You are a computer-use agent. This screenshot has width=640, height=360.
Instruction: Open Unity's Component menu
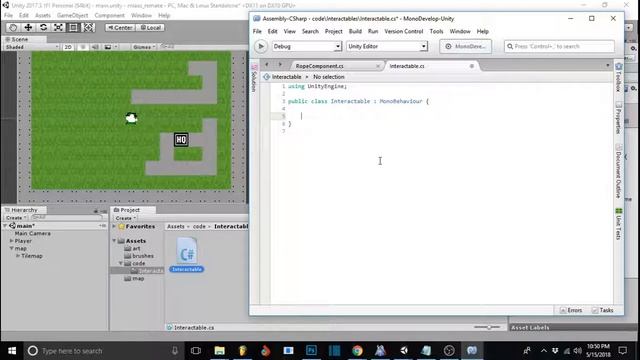pos(109,16)
